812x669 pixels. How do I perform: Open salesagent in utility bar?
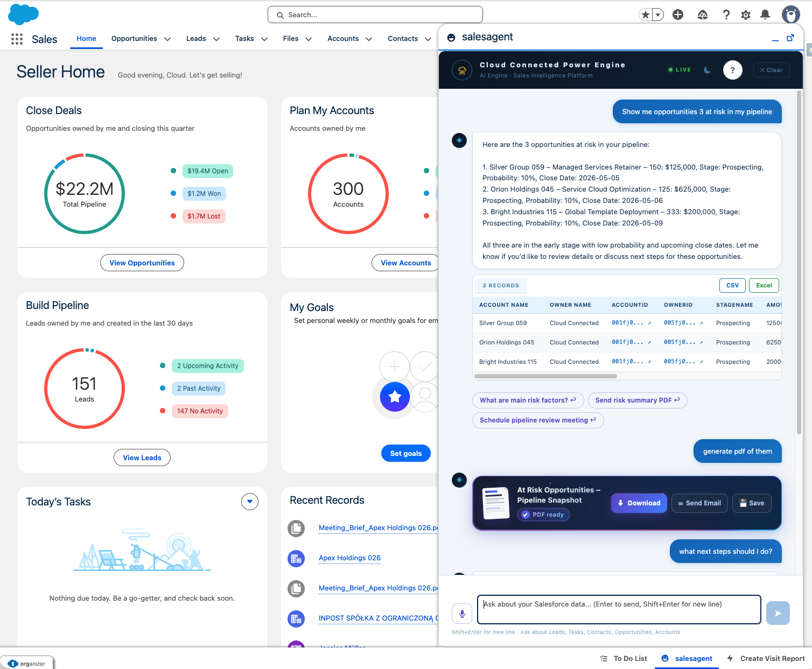(687, 658)
